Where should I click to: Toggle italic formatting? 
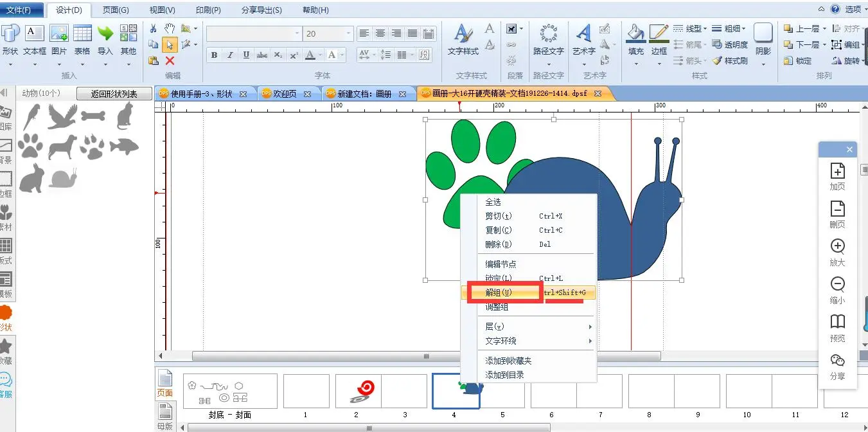(x=230, y=55)
